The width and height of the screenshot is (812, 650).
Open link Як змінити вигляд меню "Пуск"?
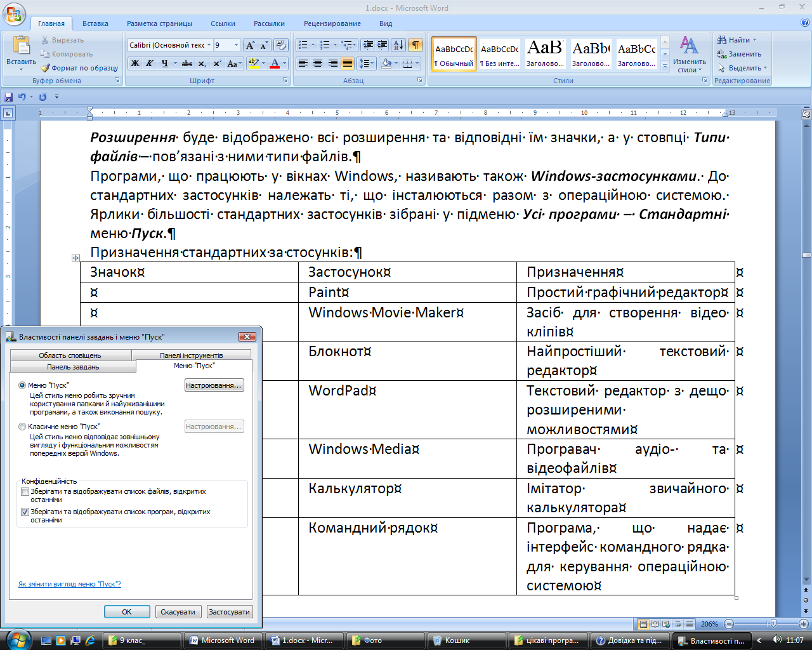click(x=70, y=584)
